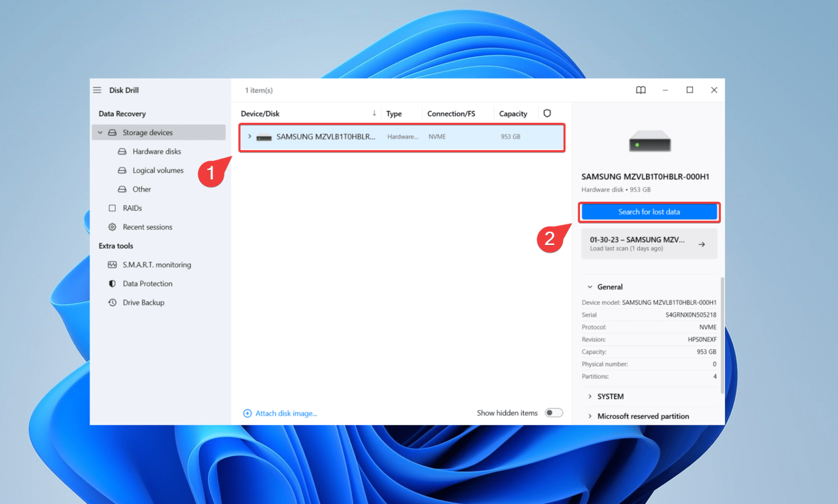Open the documentation book icon
This screenshot has width=838, height=504.
[x=641, y=90]
